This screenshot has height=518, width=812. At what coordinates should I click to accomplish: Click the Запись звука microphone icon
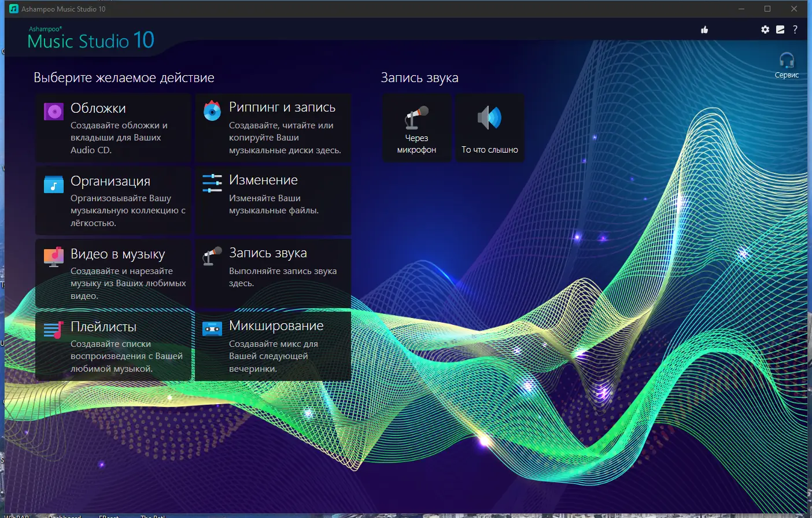click(x=212, y=256)
